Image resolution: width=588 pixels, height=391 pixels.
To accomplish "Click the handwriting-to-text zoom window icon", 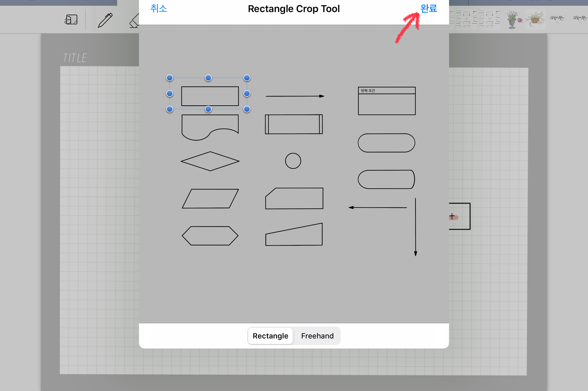I will point(71,20).
